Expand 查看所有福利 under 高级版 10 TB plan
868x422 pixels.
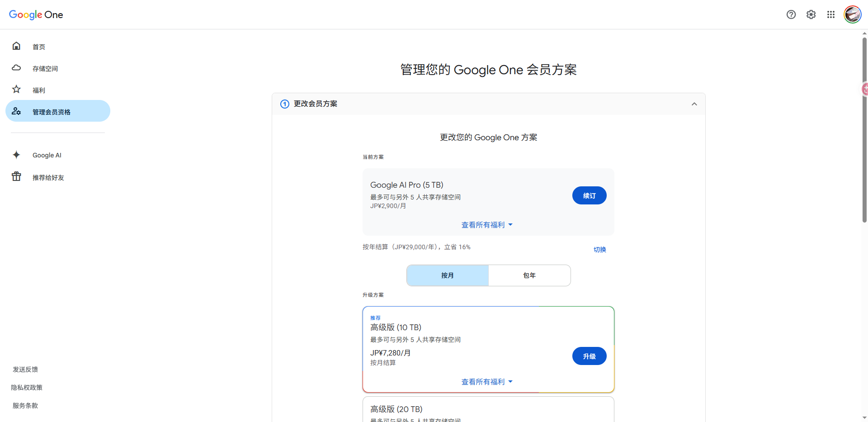487,382
